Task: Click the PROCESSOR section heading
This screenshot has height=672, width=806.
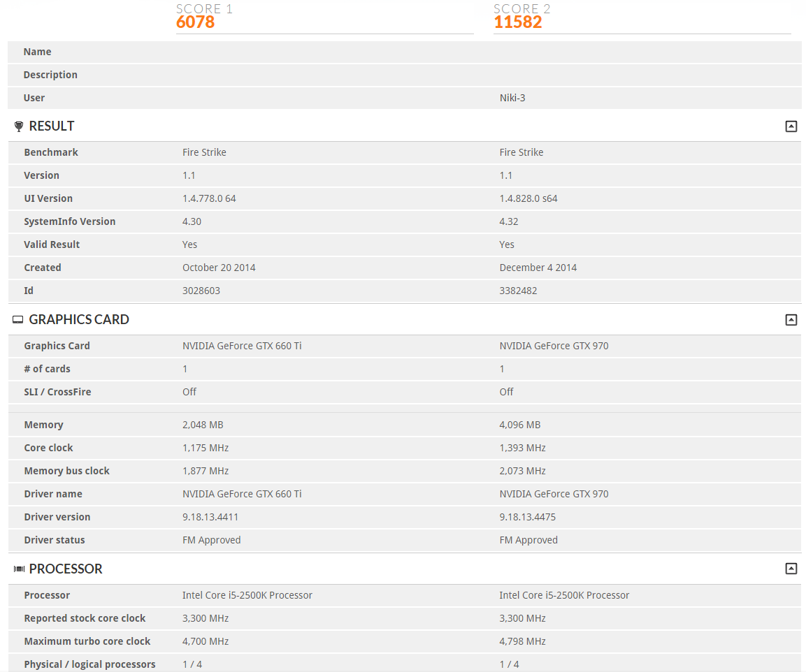Action: click(x=66, y=569)
